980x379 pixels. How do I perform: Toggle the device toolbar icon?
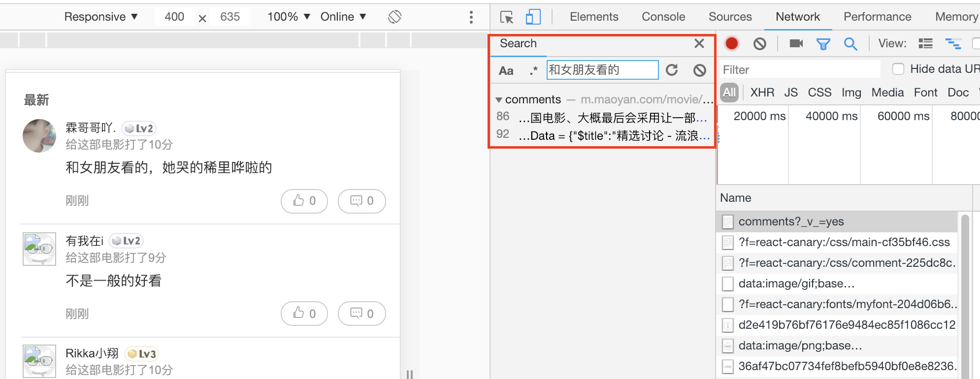[533, 17]
